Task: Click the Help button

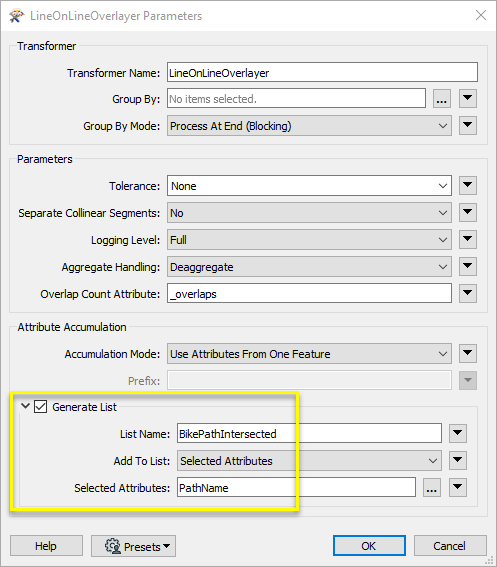Action: [46, 546]
